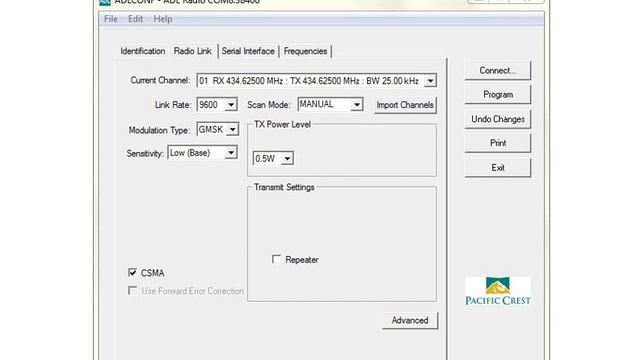Click the Sensitivity label
Image resolution: width=640 pixels, height=360 pixels.
click(145, 153)
